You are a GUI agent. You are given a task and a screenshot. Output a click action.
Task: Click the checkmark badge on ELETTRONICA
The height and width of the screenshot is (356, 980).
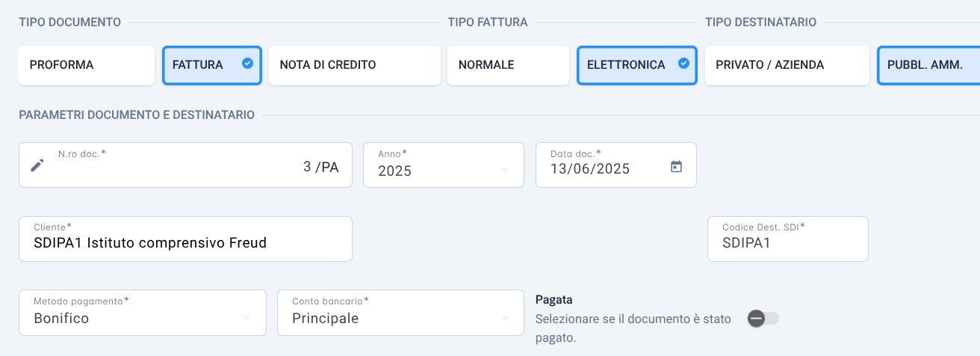coord(683,64)
